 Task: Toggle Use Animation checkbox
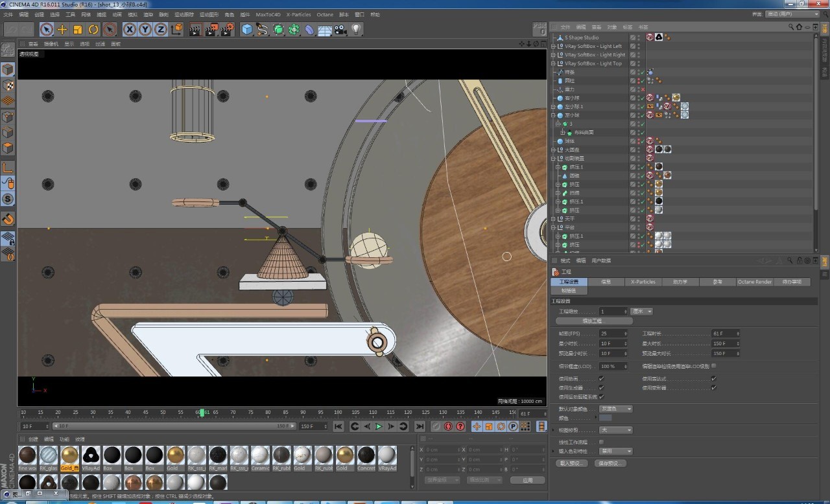pyautogui.click(x=601, y=378)
